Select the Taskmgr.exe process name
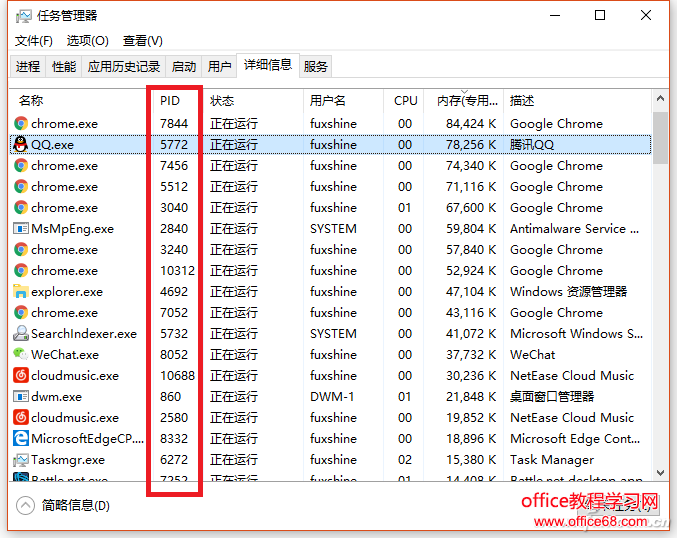The width and height of the screenshot is (677, 538). (68, 460)
